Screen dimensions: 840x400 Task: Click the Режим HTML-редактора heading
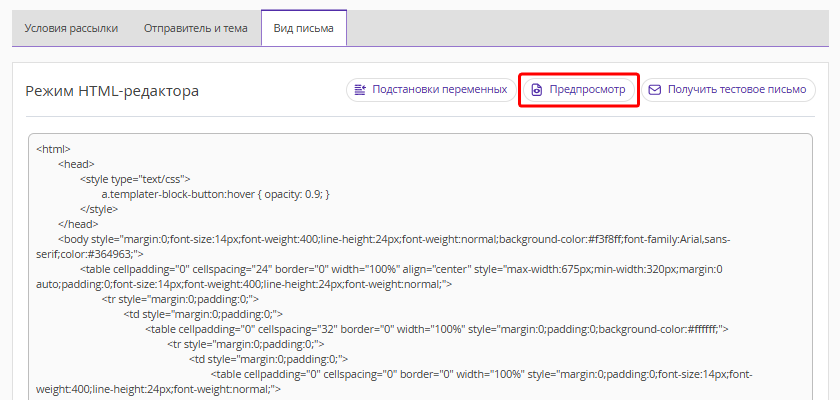[112, 91]
